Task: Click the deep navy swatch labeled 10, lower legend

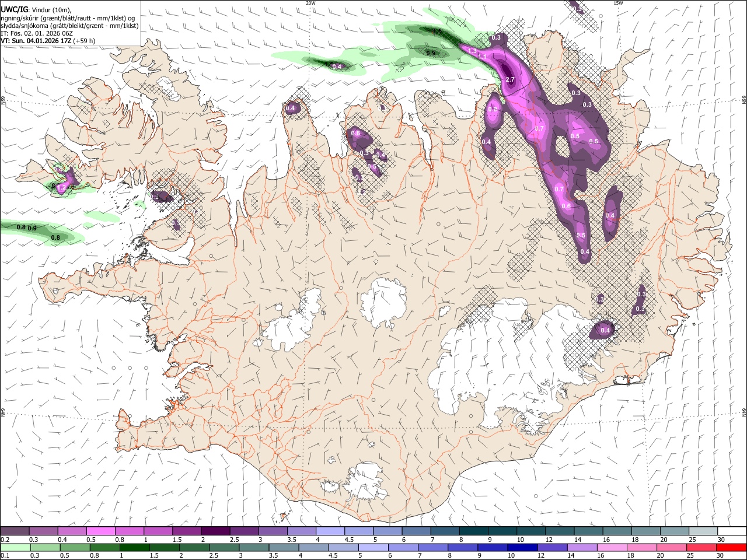Action: point(522,547)
